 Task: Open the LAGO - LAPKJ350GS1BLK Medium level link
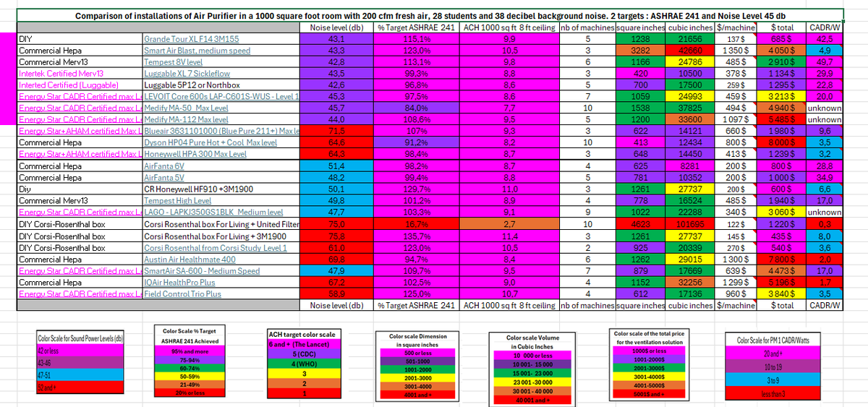(x=213, y=212)
